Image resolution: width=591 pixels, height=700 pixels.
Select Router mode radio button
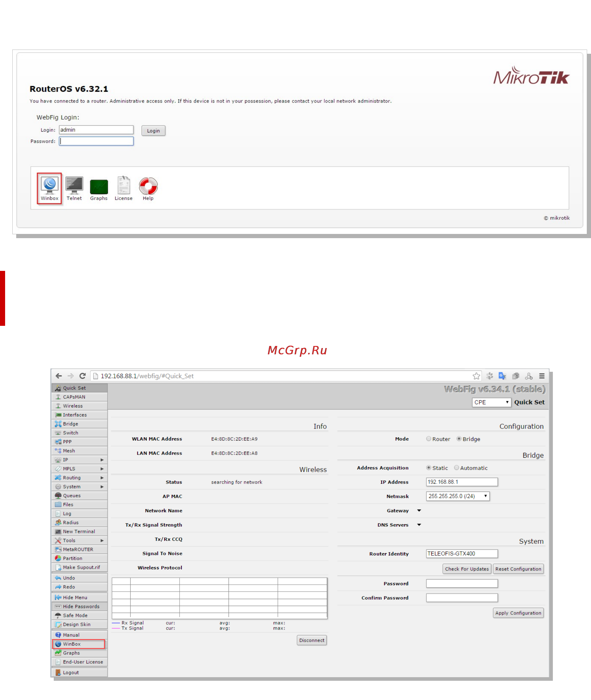(429, 439)
